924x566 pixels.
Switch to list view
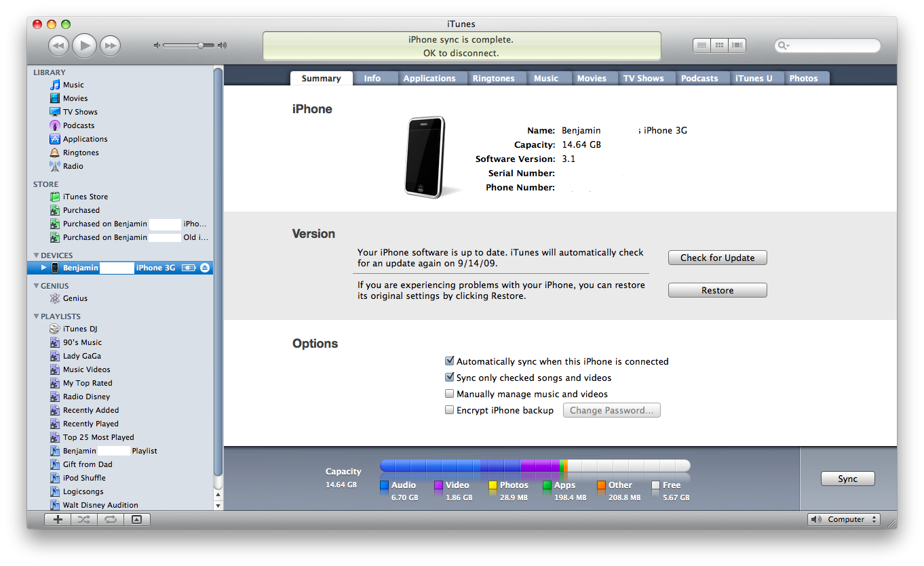tap(702, 45)
